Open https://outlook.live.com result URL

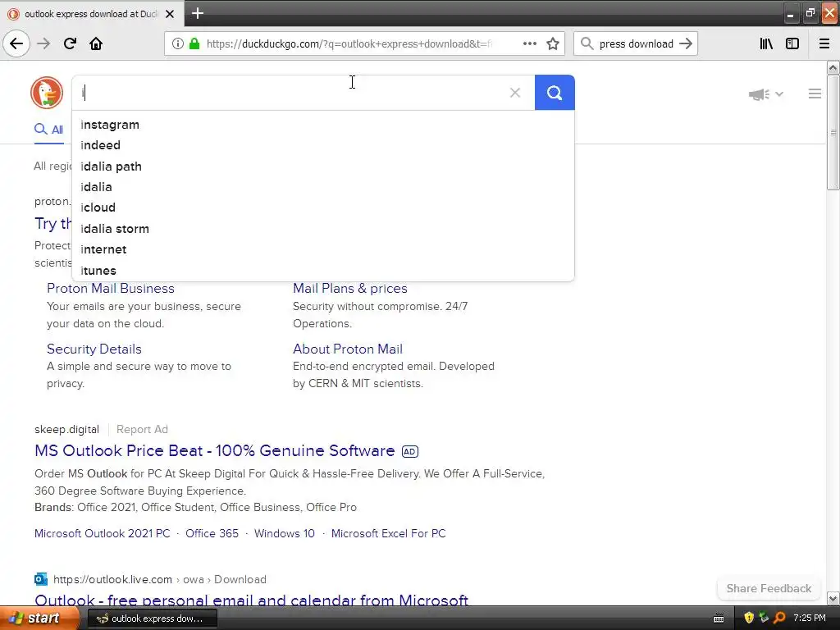pos(160,580)
